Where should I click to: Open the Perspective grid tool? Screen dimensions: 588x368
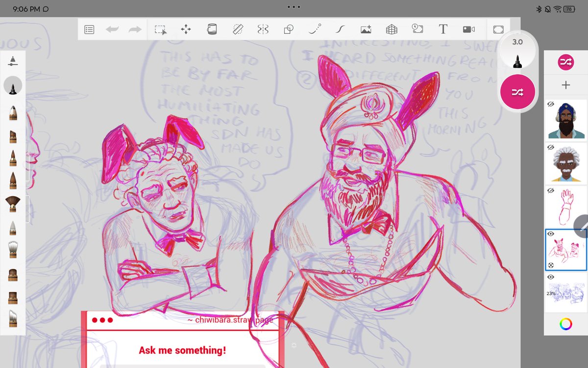(x=392, y=29)
